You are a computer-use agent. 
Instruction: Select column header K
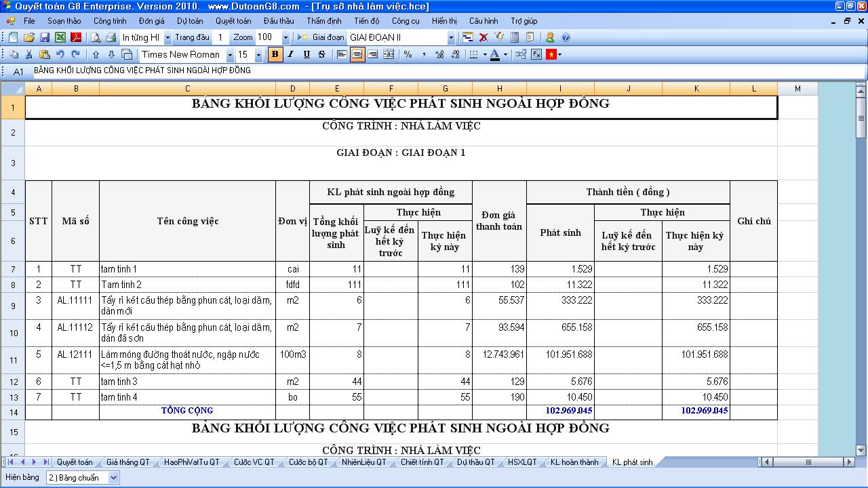696,89
